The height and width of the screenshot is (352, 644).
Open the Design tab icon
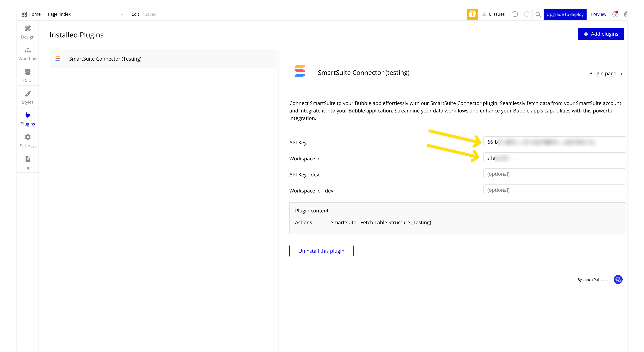[x=28, y=29]
